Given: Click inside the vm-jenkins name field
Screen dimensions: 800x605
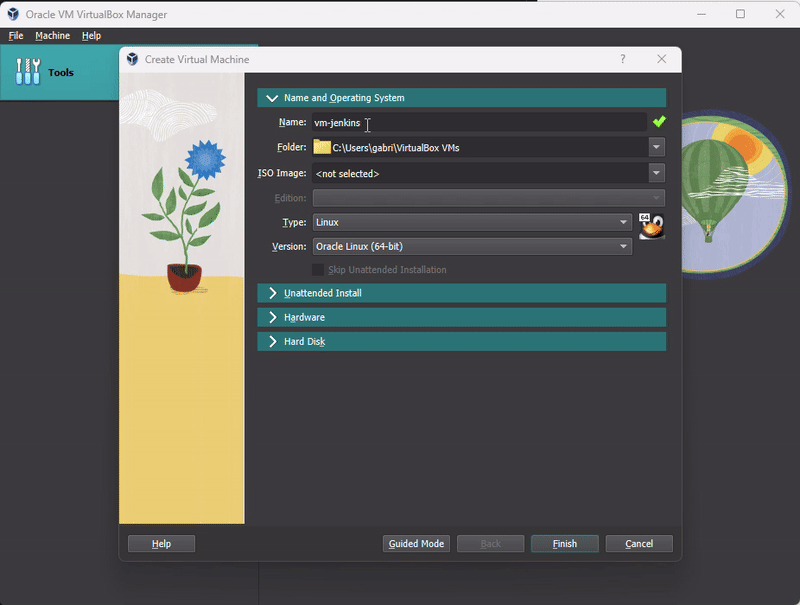Looking at the screenshot, I should coord(450,122).
